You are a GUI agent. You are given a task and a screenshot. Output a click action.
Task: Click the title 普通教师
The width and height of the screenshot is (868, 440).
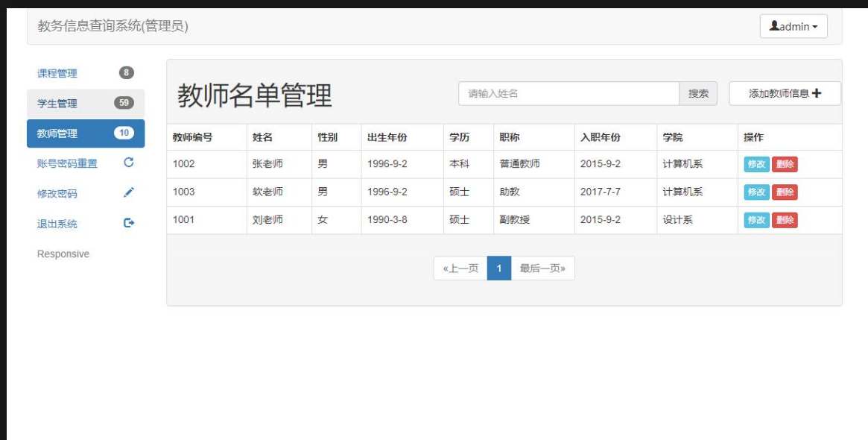(x=520, y=164)
